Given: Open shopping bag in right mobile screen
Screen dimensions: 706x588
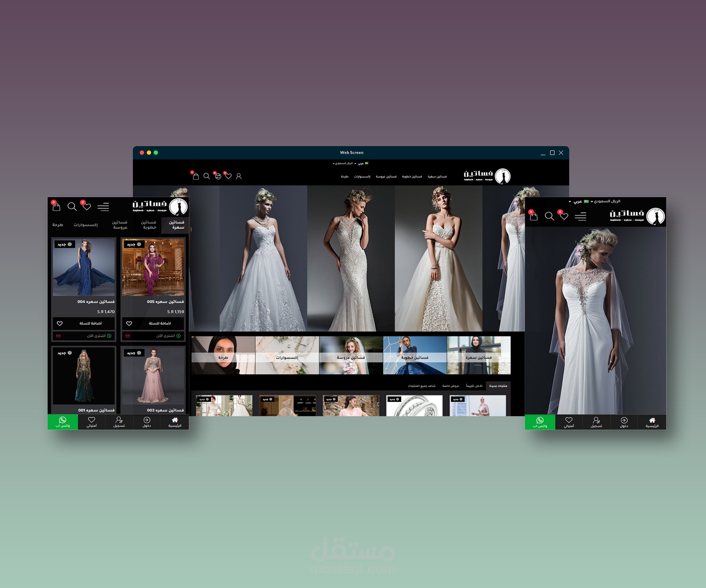Looking at the screenshot, I should click(x=534, y=216).
